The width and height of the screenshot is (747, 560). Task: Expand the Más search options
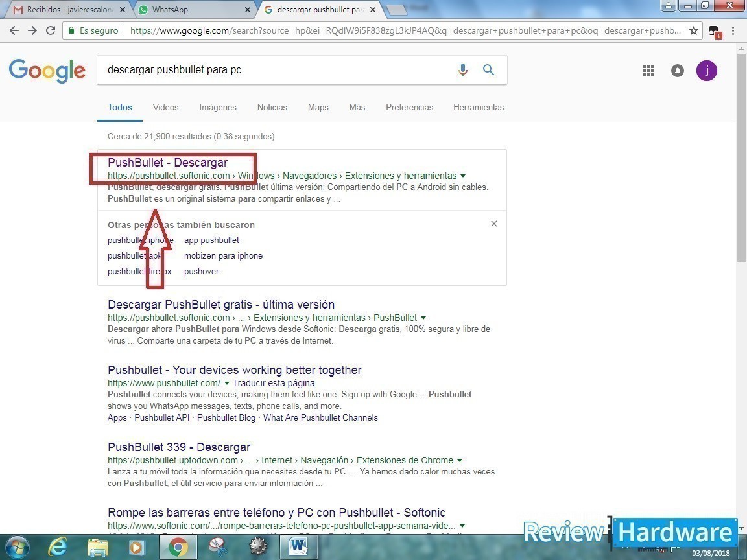coord(357,107)
